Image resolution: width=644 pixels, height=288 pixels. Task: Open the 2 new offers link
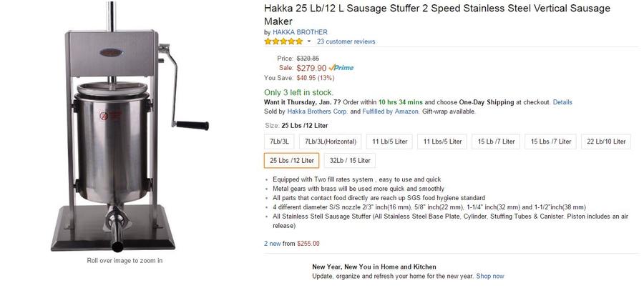[272, 243]
